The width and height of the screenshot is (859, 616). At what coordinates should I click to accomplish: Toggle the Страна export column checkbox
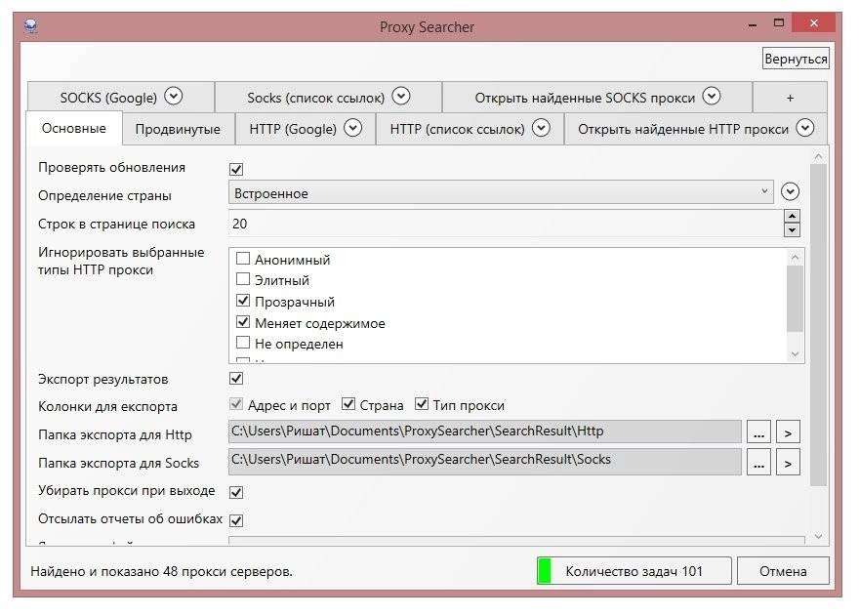click(x=348, y=404)
